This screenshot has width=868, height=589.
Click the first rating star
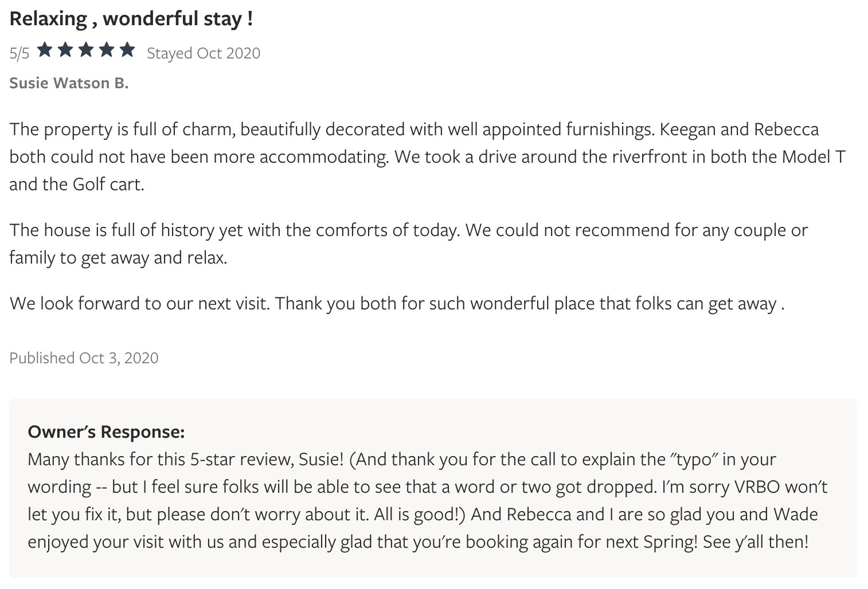pyautogui.click(x=45, y=51)
